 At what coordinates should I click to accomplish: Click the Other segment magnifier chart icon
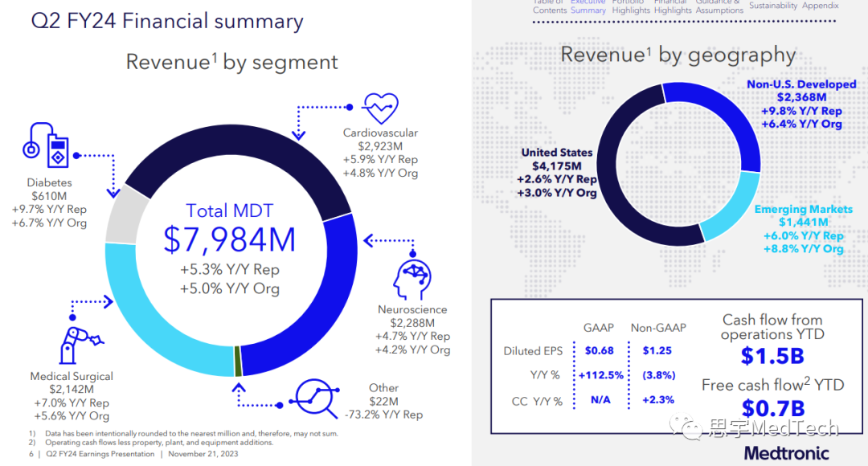(315, 396)
